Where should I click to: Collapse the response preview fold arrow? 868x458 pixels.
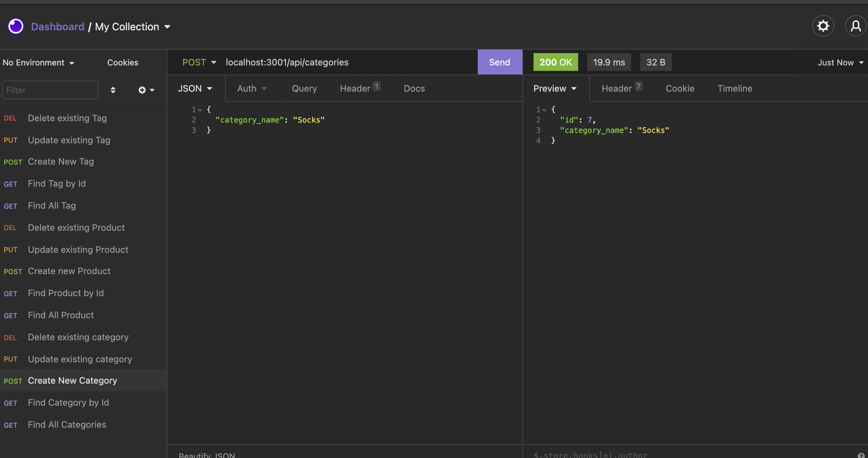point(544,110)
